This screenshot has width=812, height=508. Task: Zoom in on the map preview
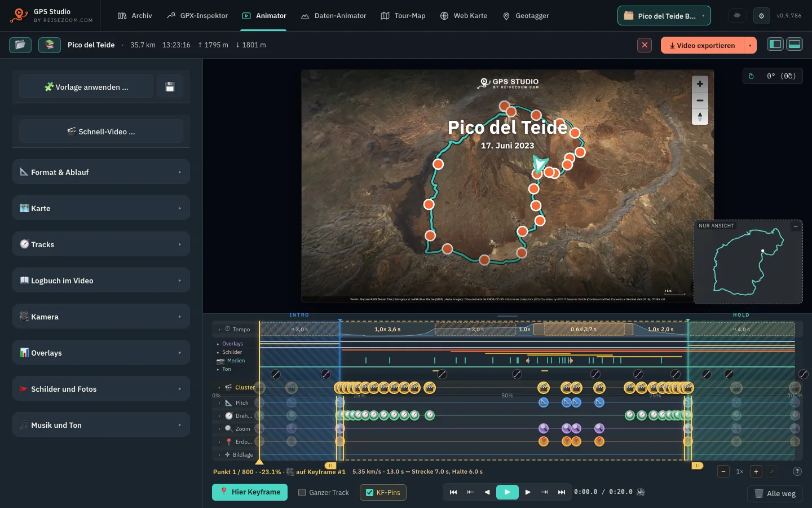click(700, 84)
